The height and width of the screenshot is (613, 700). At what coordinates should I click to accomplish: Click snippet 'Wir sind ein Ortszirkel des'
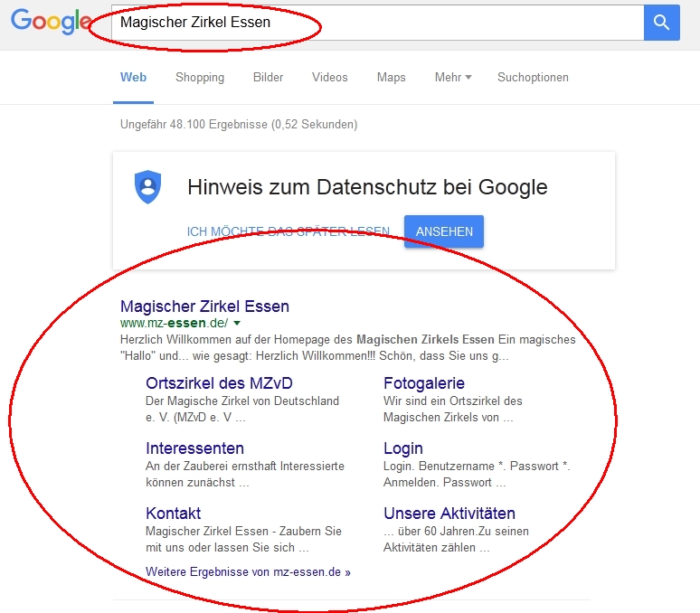tap(453, 401)
